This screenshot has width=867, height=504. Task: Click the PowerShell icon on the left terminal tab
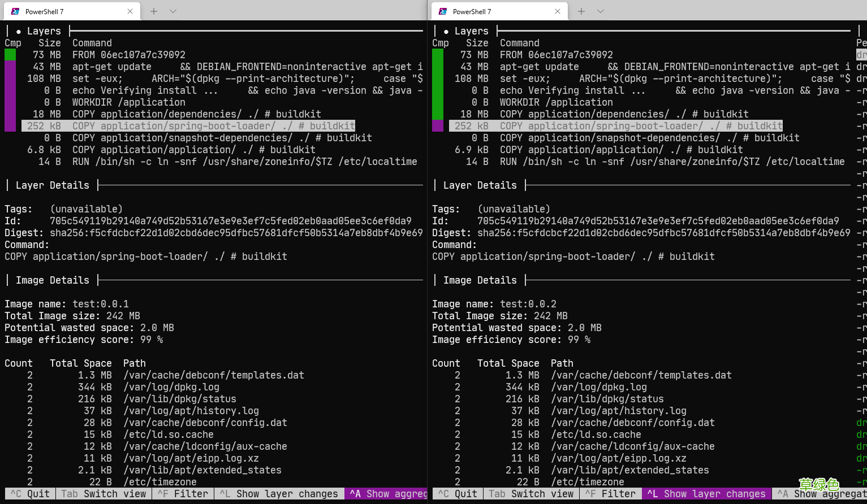coord(14,11)
